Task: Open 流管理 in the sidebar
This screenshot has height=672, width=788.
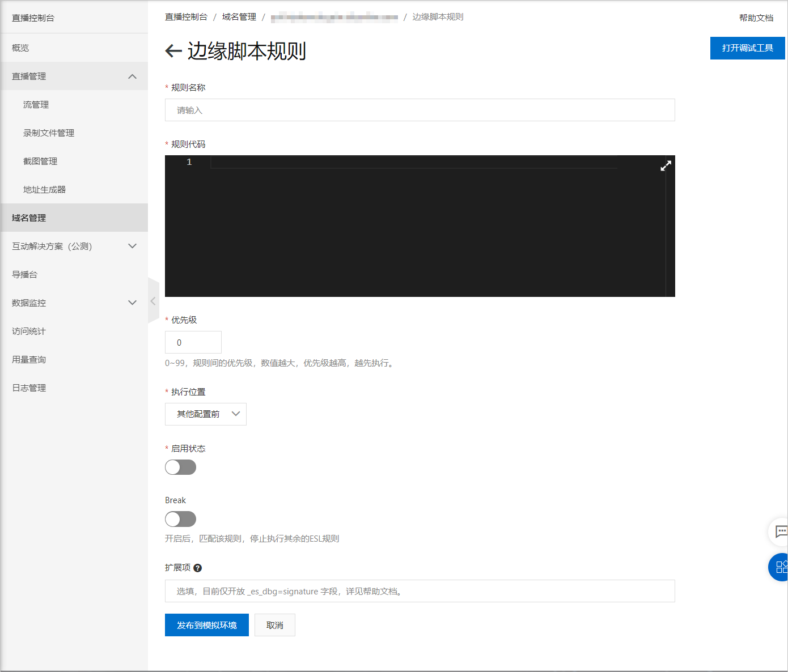Action: (x=74, y=104)
